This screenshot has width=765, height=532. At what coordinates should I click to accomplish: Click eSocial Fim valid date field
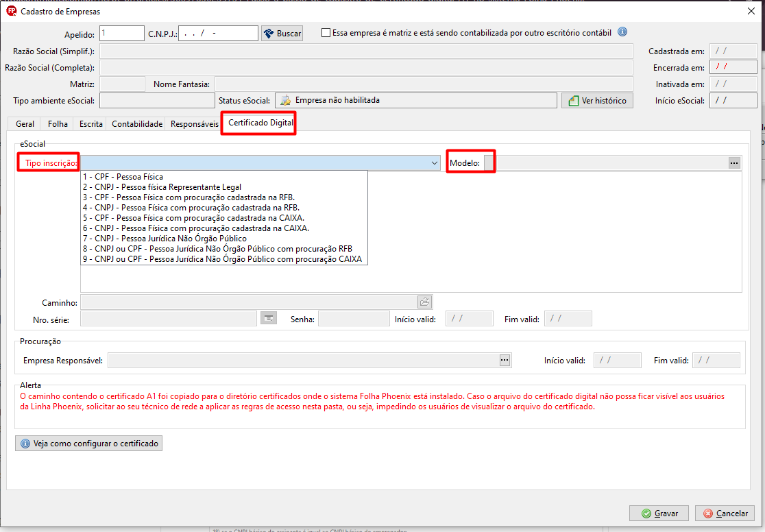click(568, 319)
